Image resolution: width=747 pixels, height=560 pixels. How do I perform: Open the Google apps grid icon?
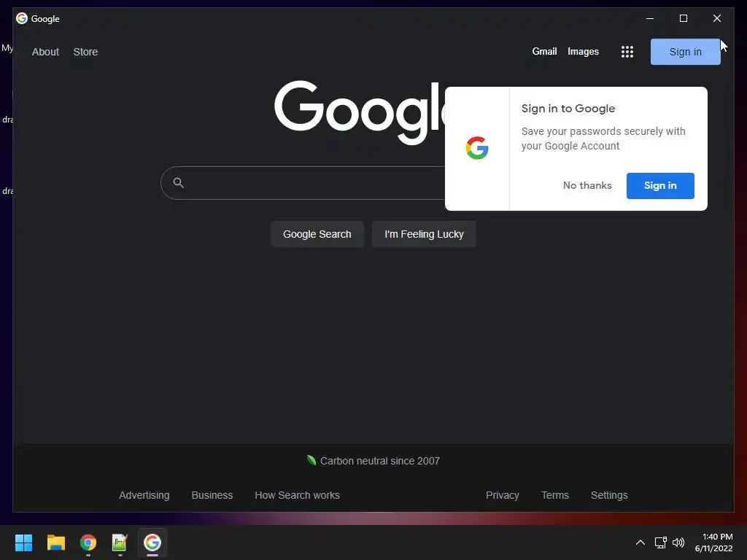[627, 52]
